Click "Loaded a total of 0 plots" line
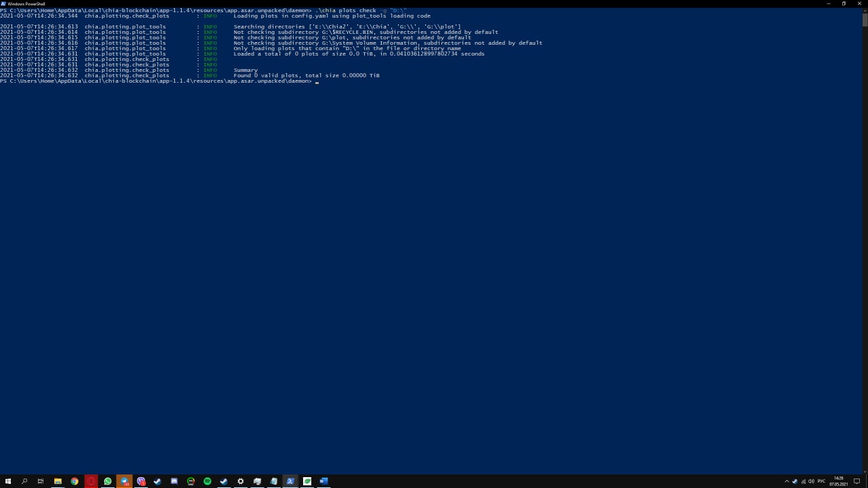The image size is (868, 488). [359, 54]
